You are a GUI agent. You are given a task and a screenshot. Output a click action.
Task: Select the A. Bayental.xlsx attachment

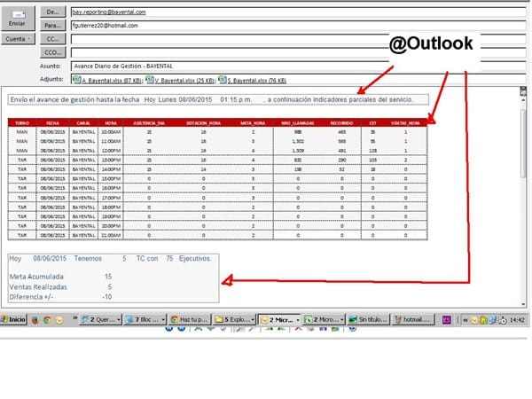[108, 81]
